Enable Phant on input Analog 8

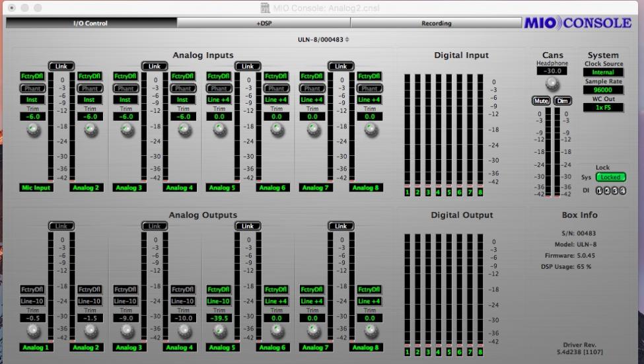pos(369,89)
